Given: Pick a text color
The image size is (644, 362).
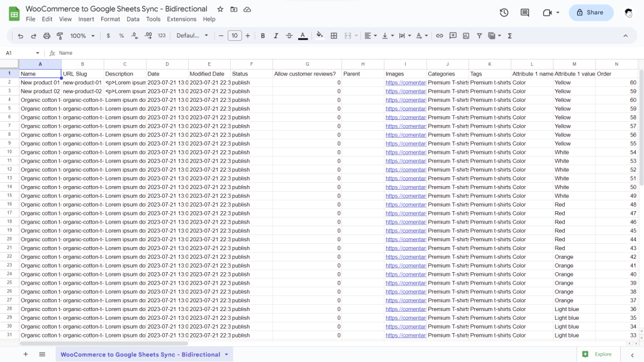Looking at the screenshot, I should (303, 36).
